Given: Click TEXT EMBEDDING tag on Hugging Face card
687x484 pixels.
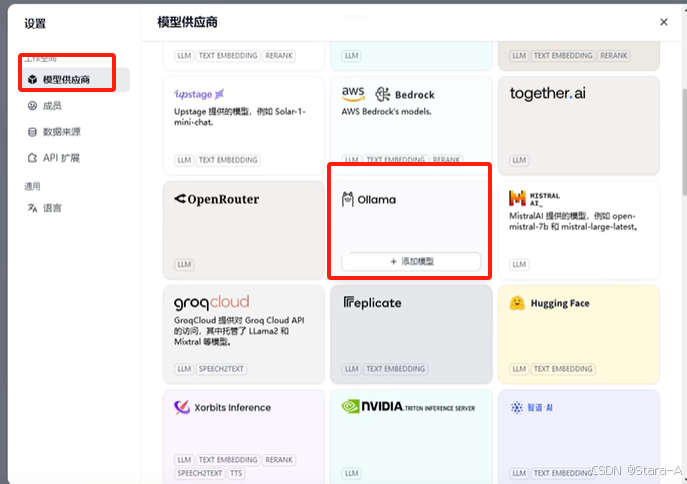Looking at the screenshot, I should (x=563, y=369).
